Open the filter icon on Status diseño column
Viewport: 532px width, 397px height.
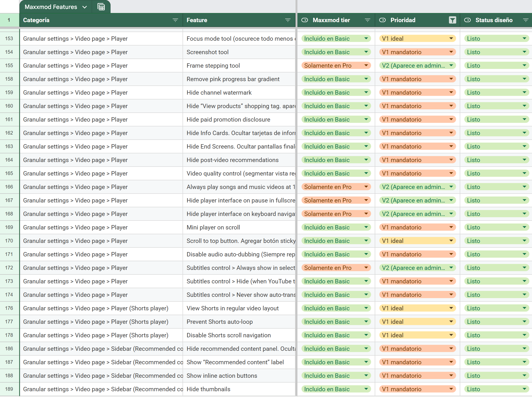[x=526, y=20]
